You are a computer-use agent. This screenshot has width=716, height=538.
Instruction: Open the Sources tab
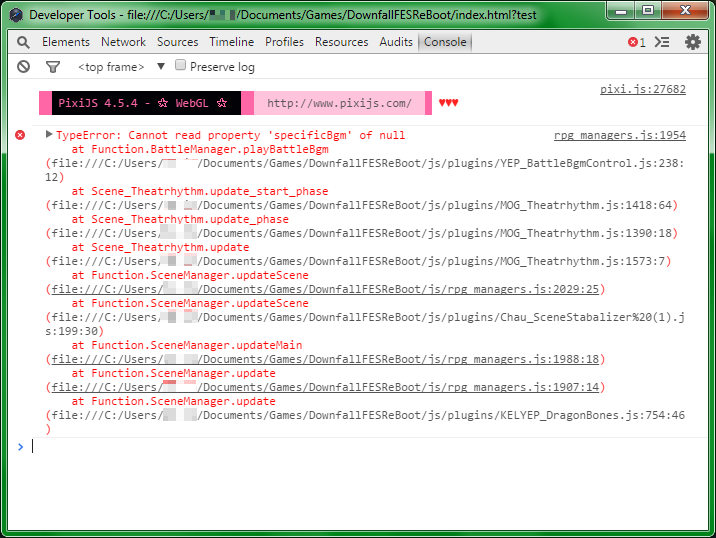pos(178,42)
